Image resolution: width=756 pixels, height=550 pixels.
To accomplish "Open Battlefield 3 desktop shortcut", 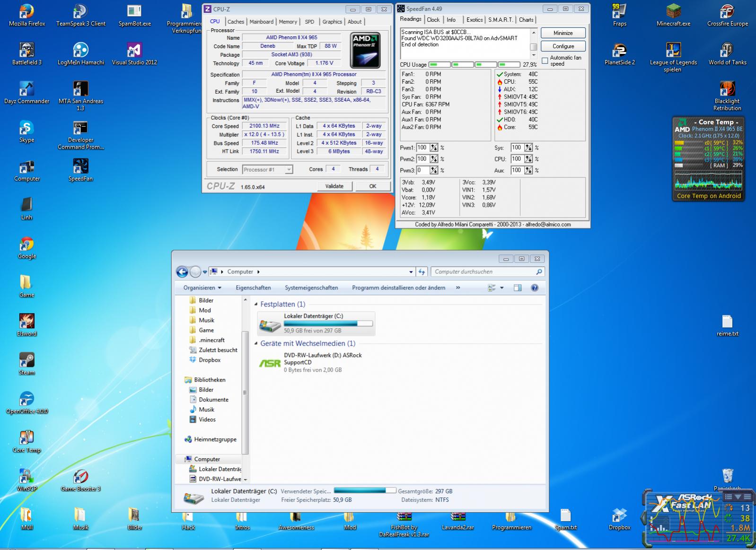I will 27,54.
